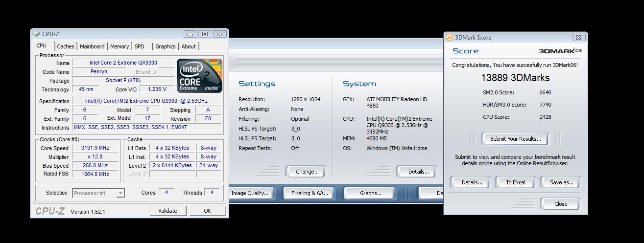Screen dimensions: 644x243
Task: Click the OS value Windows (TM) Vista Home
Action: (397, 148)
